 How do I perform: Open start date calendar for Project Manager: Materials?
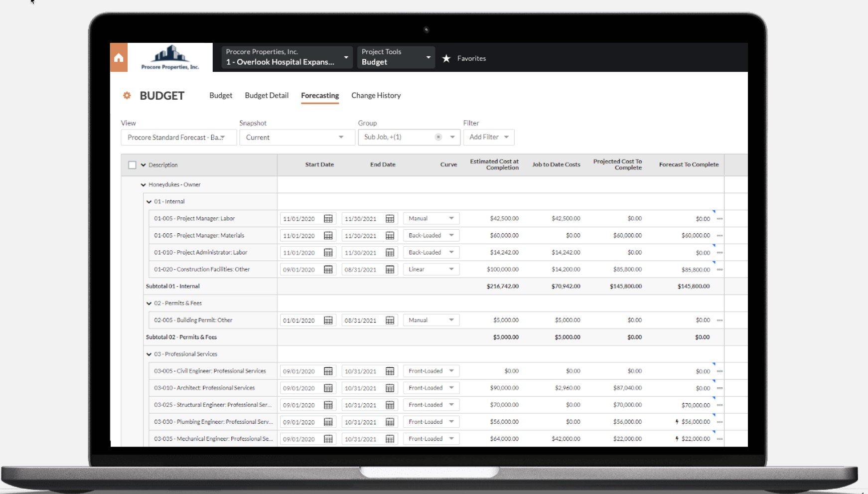(328, 235)
